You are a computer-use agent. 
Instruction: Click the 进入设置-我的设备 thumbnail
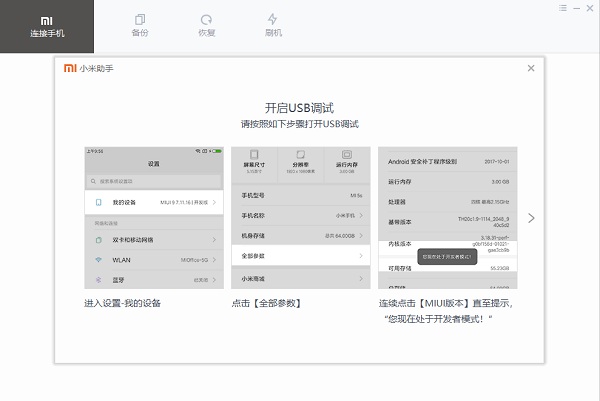(154, 218)
